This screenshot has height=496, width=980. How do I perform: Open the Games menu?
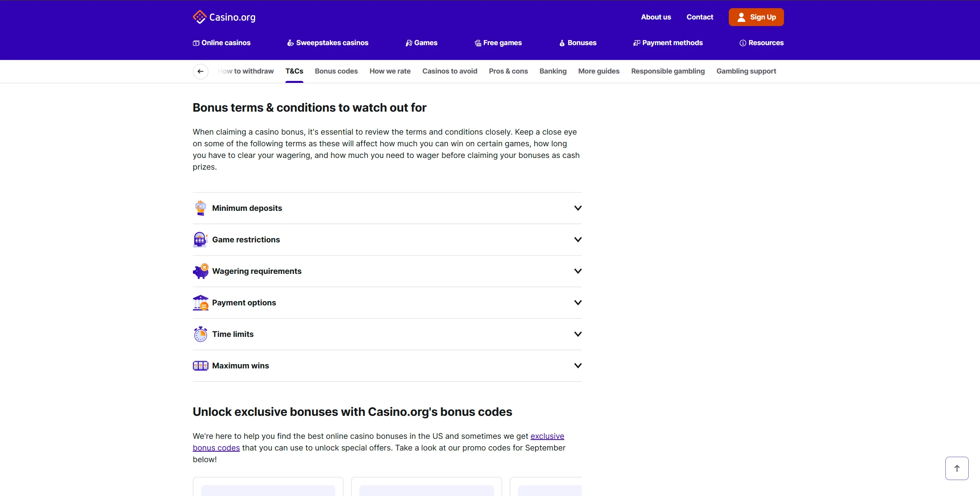[422, 43]
